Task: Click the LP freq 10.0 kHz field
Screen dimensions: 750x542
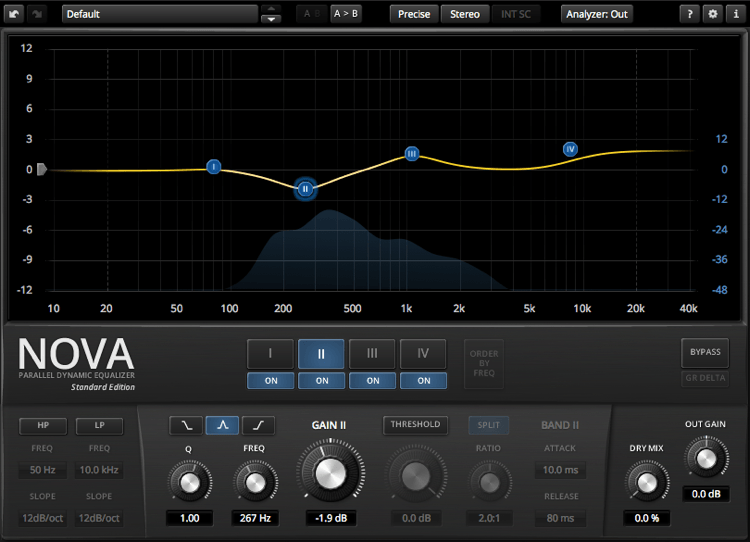Action: tap(99, 470)
